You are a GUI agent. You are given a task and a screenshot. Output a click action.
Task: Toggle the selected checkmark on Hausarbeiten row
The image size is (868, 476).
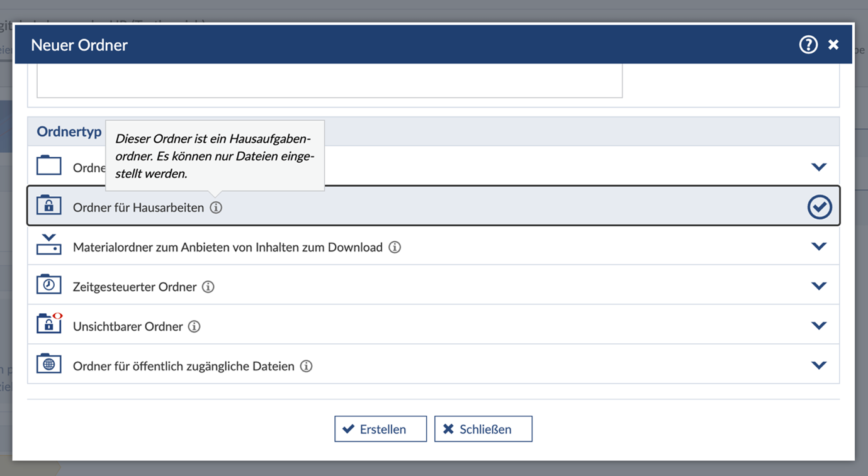pos(820,207)
